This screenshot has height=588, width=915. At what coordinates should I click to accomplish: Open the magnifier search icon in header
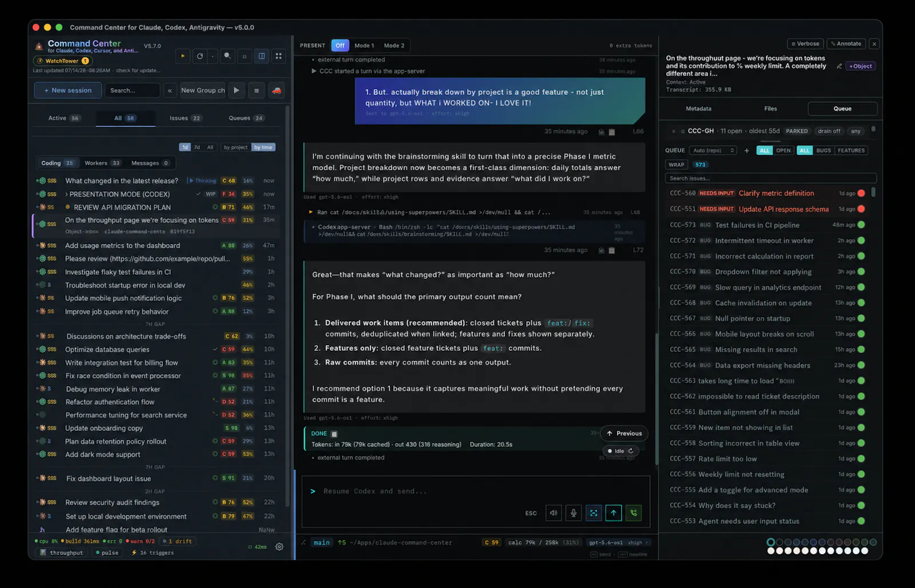point(228,56)
